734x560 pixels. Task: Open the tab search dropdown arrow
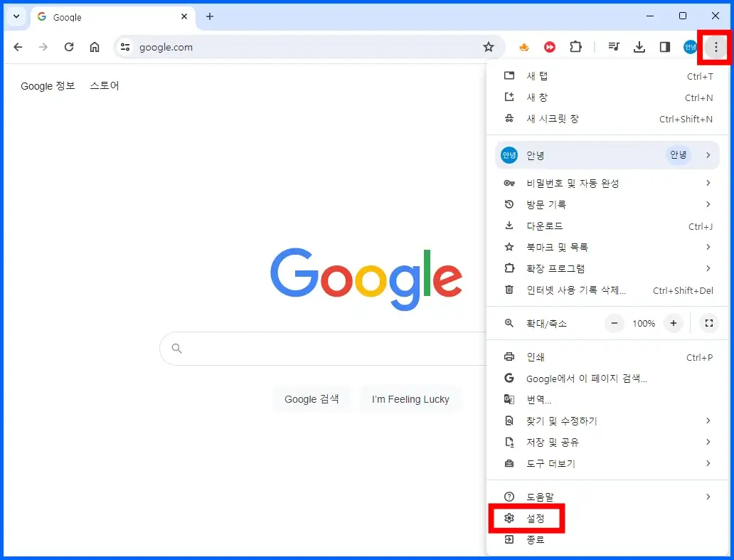pyautogui.click(x=16, y=16)
